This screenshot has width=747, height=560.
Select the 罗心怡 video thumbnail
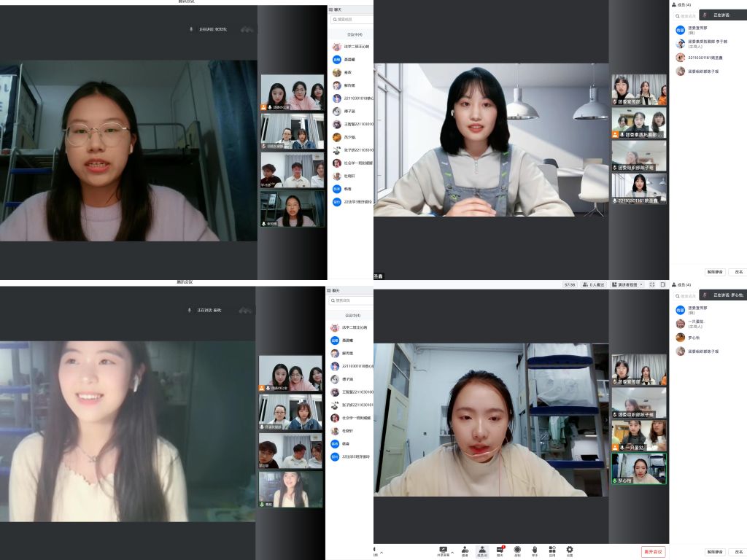point(639,468)
